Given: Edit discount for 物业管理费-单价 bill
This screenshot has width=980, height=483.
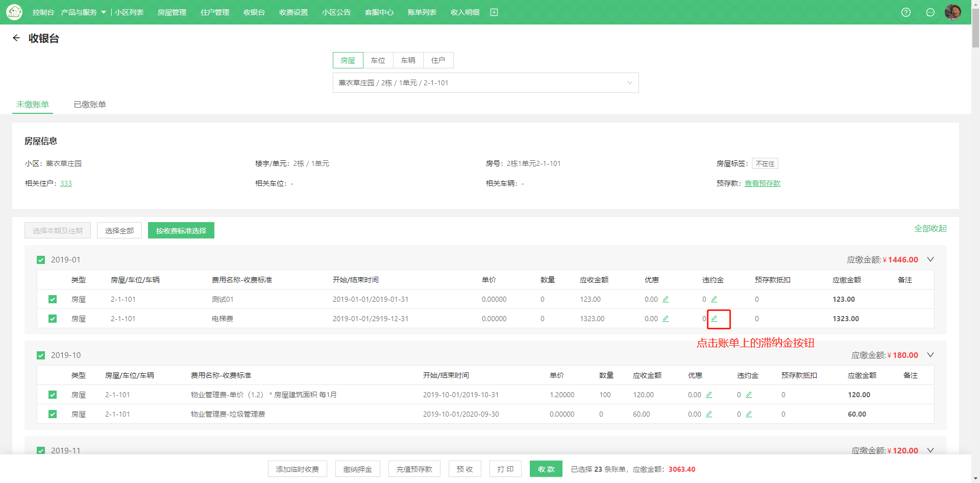Looking at the screenshot, I should pyautogui.click(x=709, y=395).
